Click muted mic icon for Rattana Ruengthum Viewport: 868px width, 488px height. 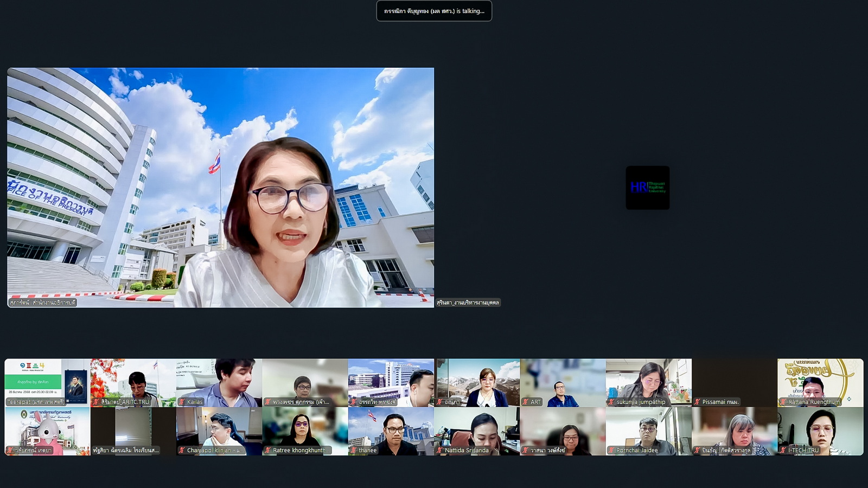pyautogui.click(x=783, y=402)
